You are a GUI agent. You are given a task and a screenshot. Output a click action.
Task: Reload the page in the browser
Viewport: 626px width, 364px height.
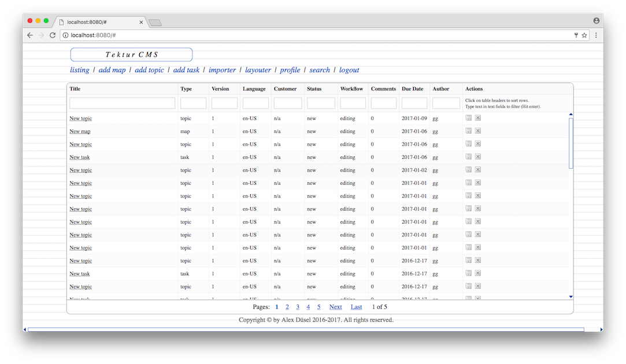pos(53,35)
